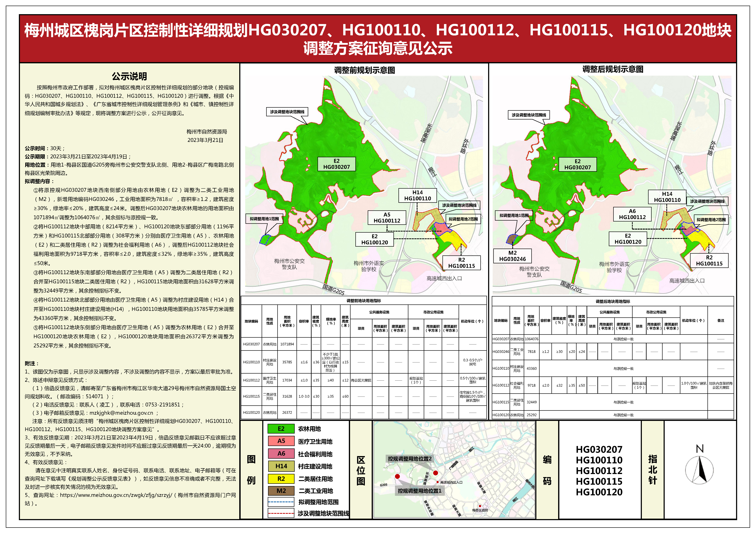Click the 调整前地块用地指标 table title
Image resolution: width=756 pixels, height=534 pixels.
pyautogui.click(x=363, y=301)
